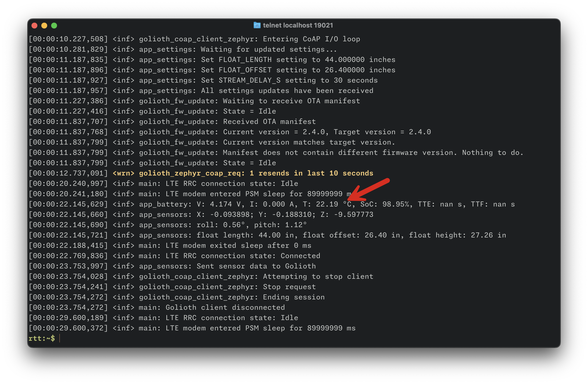This screenshot has width=588, height=384.
Task: Click the 'Golioth client disconnected' line
Action: pos(157,307)
